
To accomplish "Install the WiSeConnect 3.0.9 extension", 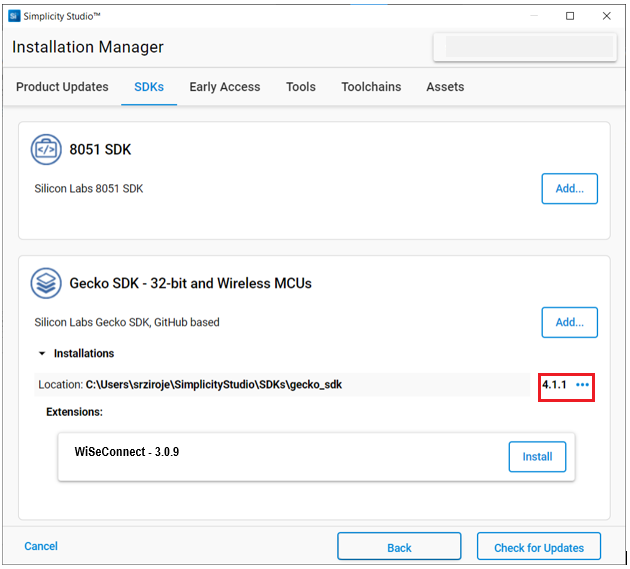I will click(537, 456).
